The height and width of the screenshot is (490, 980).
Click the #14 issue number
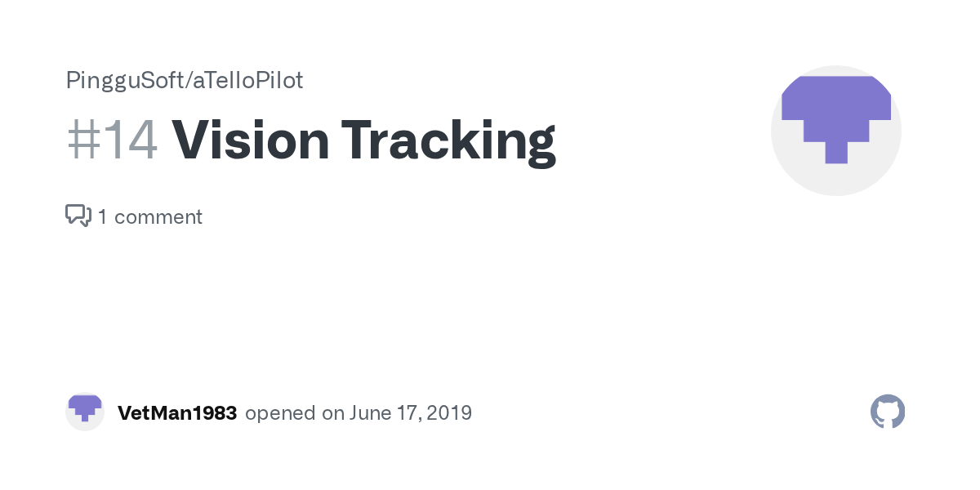pyautogui.click(x=112, y=140)
